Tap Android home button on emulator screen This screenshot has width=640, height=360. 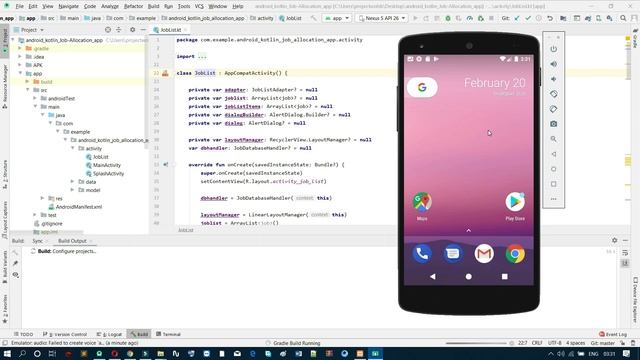coord(469,277)
